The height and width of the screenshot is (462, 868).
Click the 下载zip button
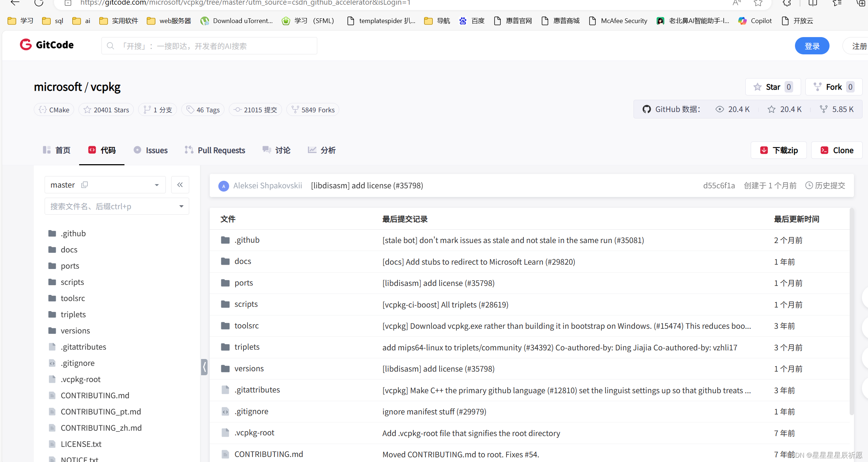[x=779, y=150]
